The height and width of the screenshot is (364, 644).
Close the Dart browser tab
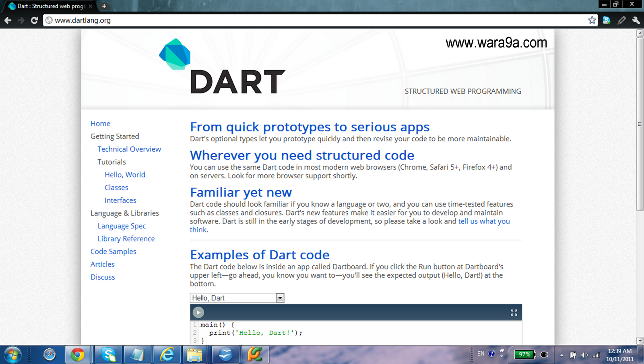pyautogui.click(x=91, y=6)
